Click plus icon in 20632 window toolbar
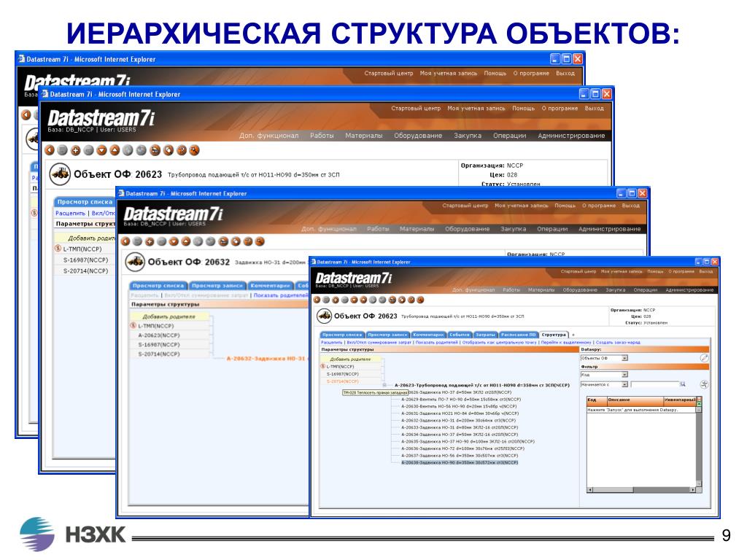Screen dimensions: 747x560 coord(150,241)
